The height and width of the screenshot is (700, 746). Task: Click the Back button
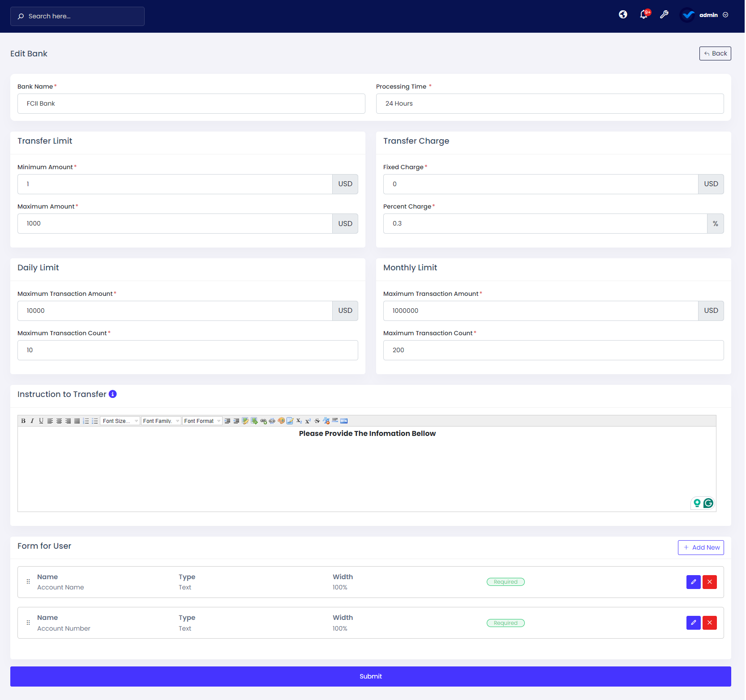(x=715, y=53)
